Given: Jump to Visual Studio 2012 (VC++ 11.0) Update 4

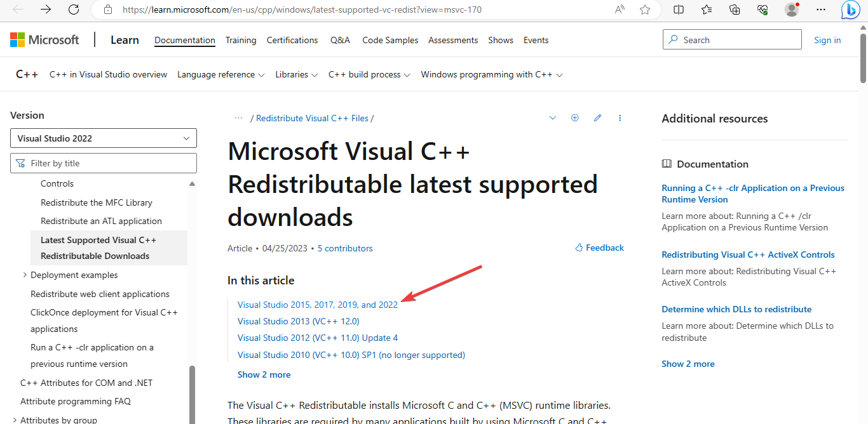Looking at the screenshot, I should (318, 338).
